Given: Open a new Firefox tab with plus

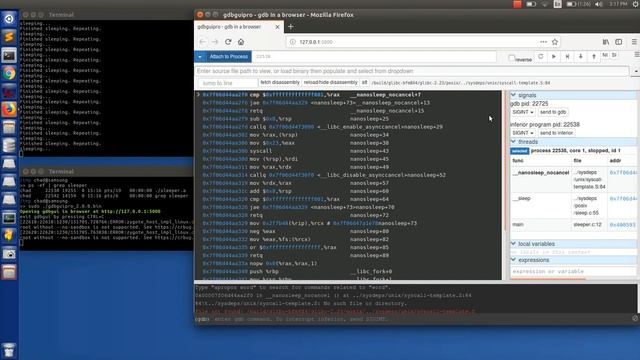Looking at the screenshot, I should (x=291, y=27).
